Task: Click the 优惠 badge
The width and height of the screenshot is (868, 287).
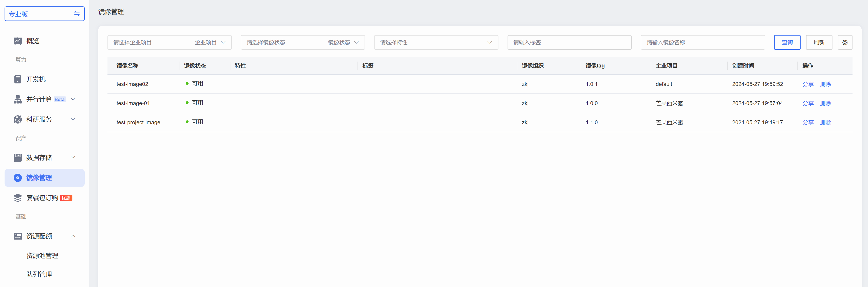Action: tap(66, 198)
